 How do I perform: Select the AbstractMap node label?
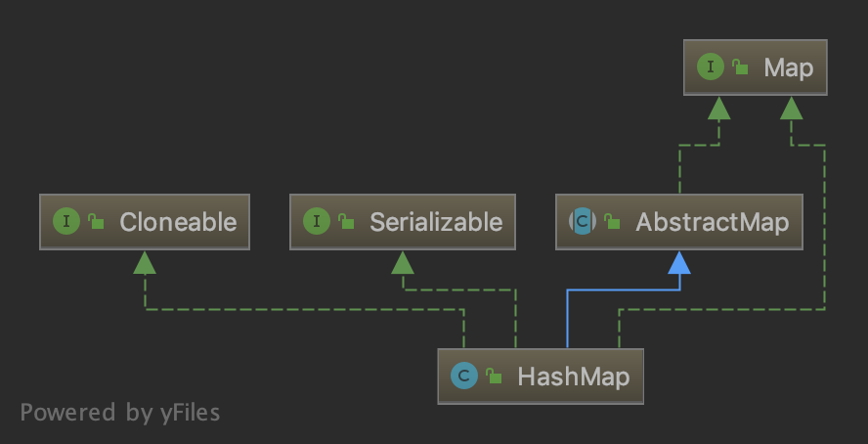712,222
